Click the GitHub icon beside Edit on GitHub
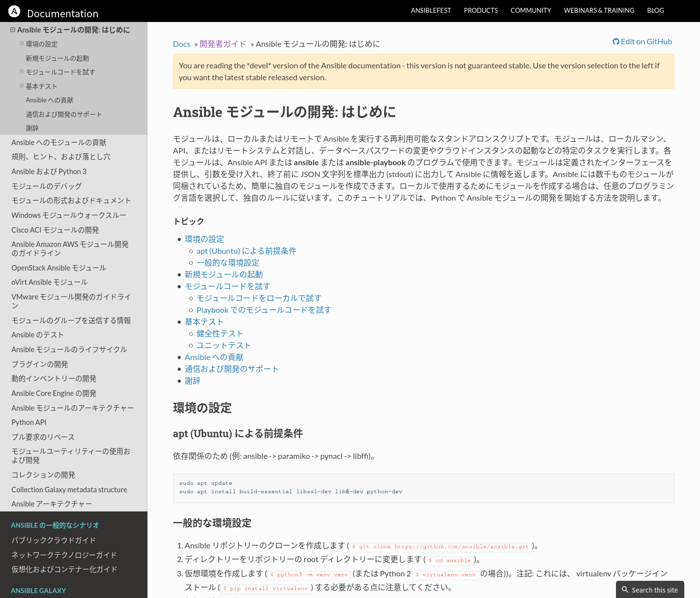This screenshot has height=598, width=700. [x=615, y=42]
